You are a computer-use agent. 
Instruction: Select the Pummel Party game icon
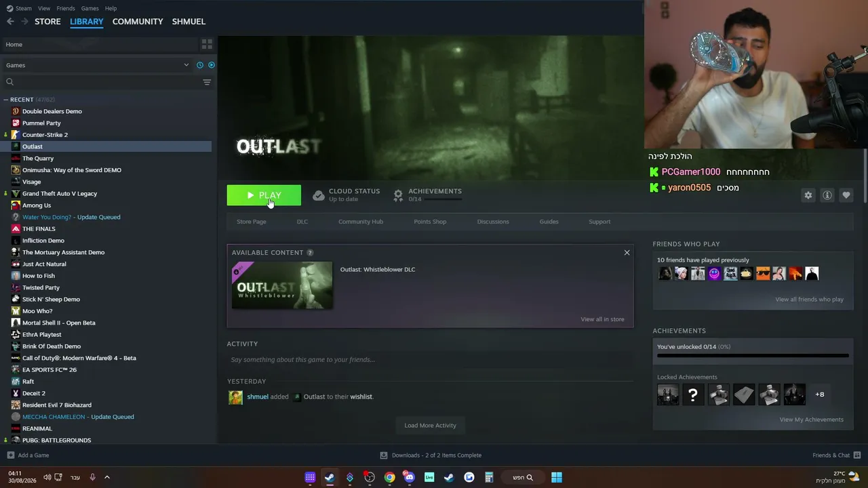pos(16,123)
